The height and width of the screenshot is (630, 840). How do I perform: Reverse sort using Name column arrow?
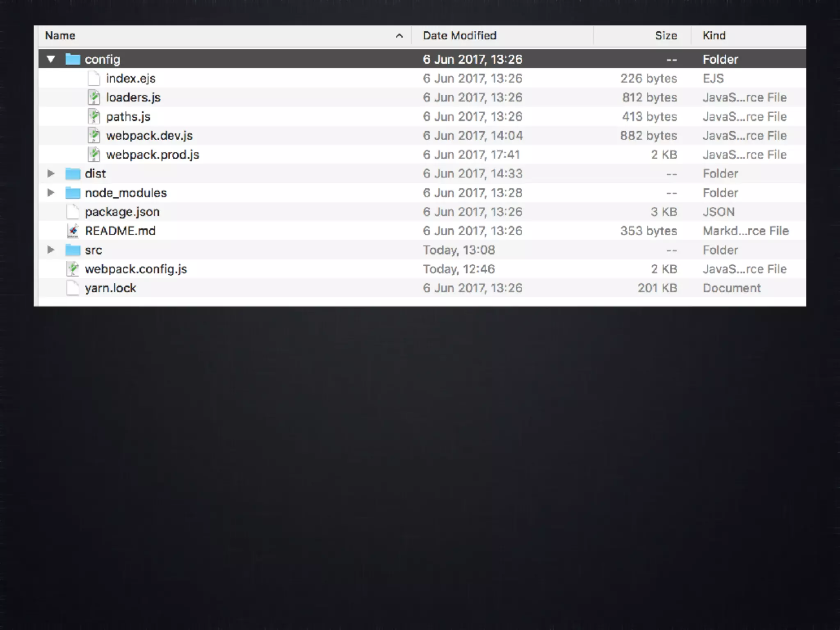(399, 36)
